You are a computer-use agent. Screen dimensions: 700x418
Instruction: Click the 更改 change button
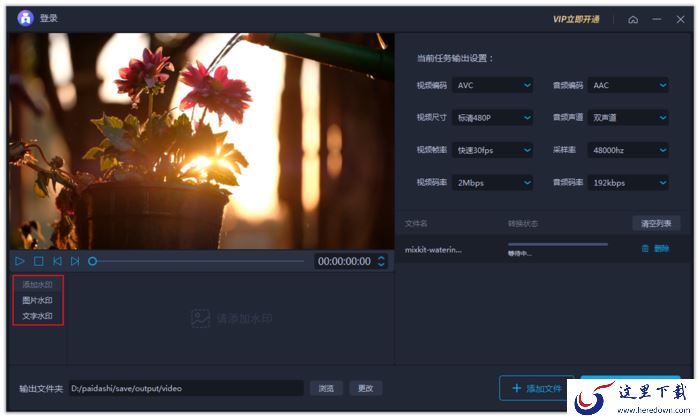366,389
